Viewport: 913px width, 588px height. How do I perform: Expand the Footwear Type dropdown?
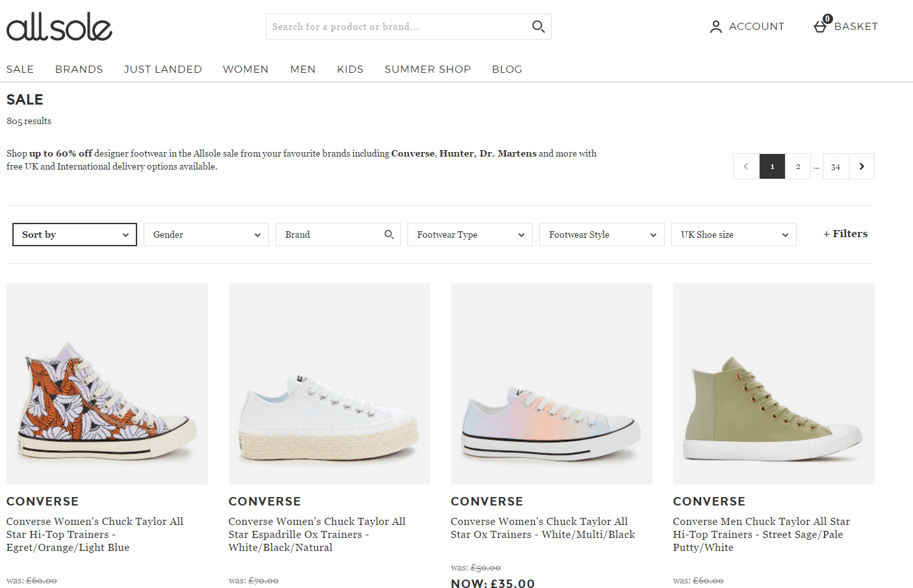[470, 235]
